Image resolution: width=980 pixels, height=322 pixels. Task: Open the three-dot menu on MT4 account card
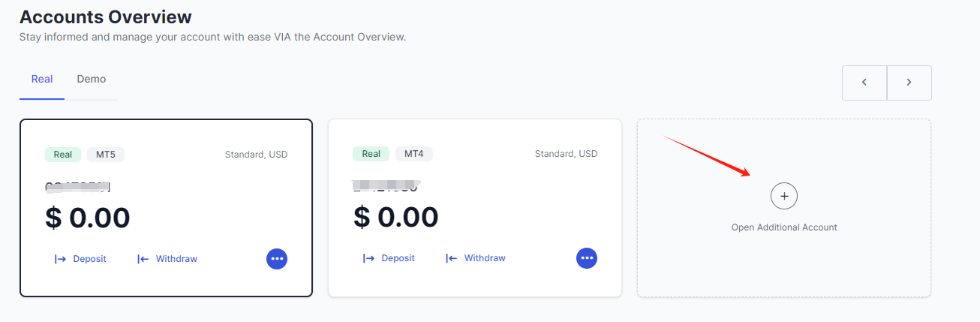tap(587, 258)
